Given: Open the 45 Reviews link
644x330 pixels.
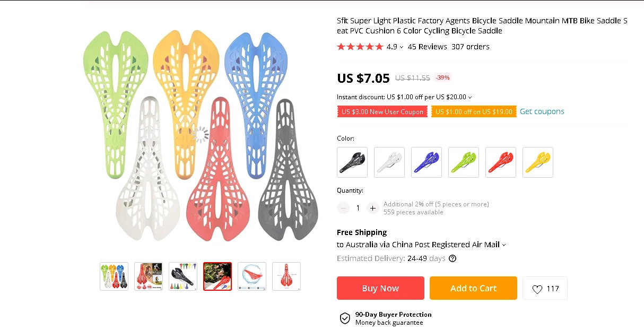Looking at the screenshot, I should tap(427, 47).
